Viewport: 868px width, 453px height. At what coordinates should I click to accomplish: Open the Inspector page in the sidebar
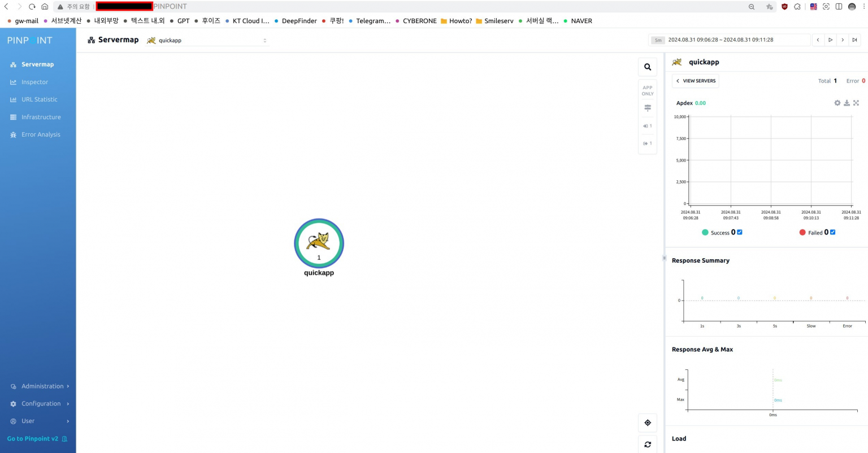34,82
